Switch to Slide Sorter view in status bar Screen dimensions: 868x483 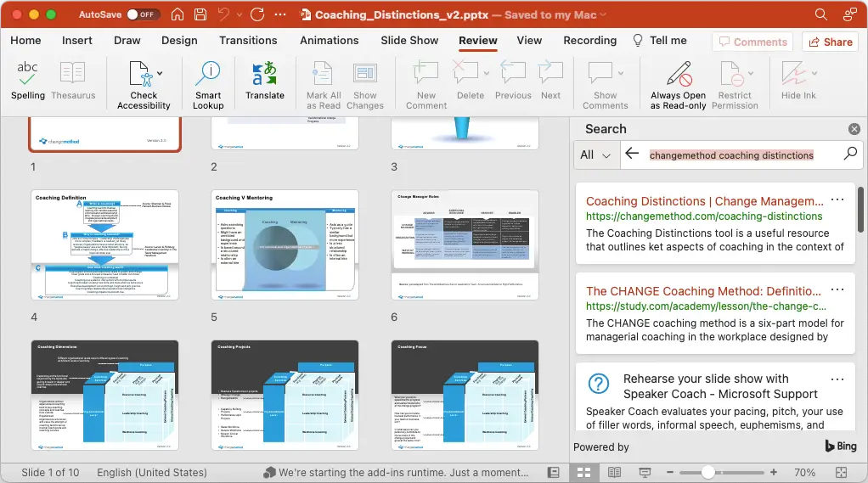click(584, 473)
